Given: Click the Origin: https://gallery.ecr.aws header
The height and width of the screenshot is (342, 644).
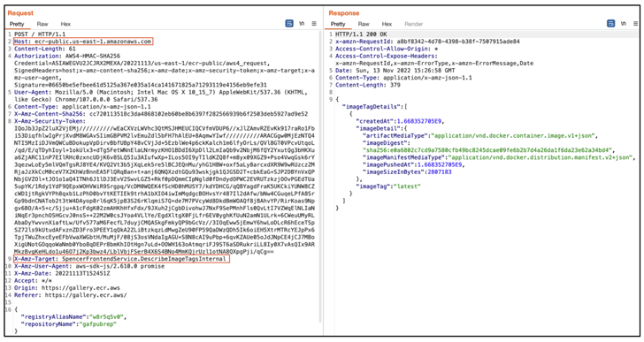Looking at the screenshot, I should [x=67, y=288].
